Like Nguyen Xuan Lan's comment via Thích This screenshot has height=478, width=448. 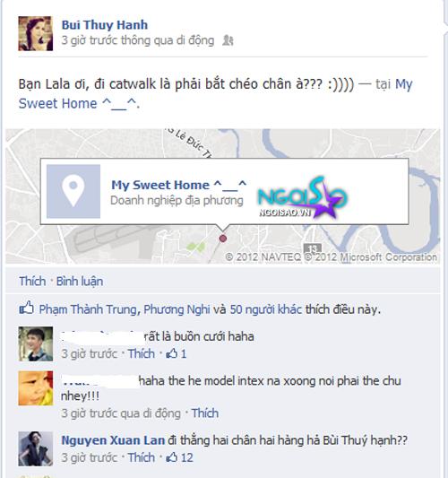(142, 457)
